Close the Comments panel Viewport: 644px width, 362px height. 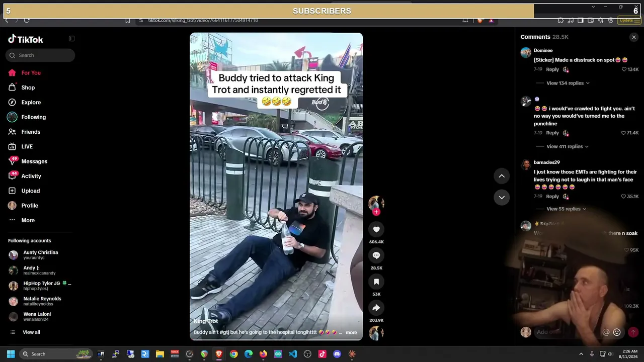coord(634,37)
